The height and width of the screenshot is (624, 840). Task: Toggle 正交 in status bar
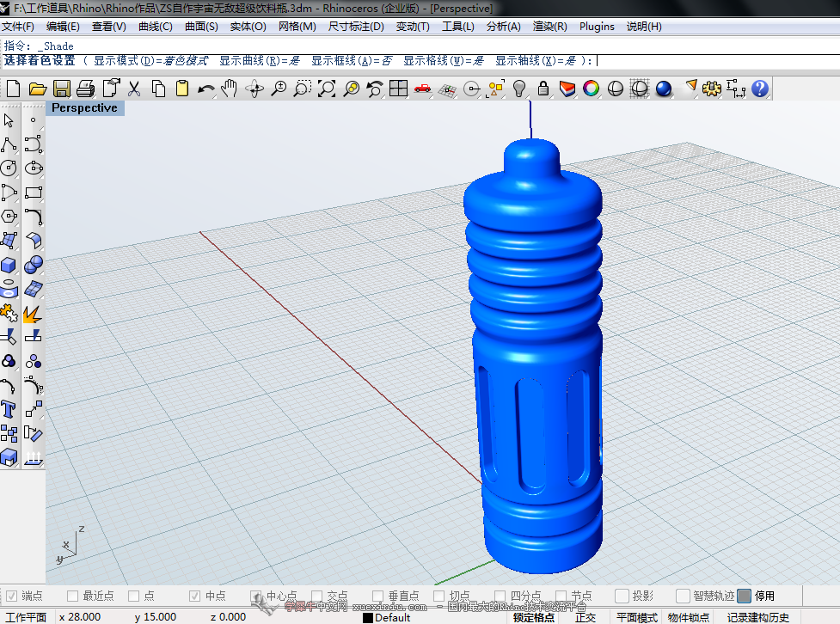(x=586, y=618)
